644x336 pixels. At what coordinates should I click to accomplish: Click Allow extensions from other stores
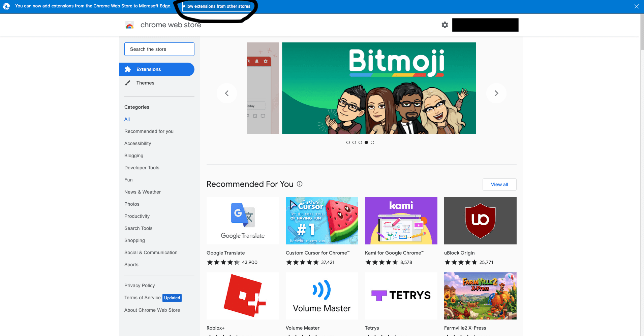click(216, 6)
